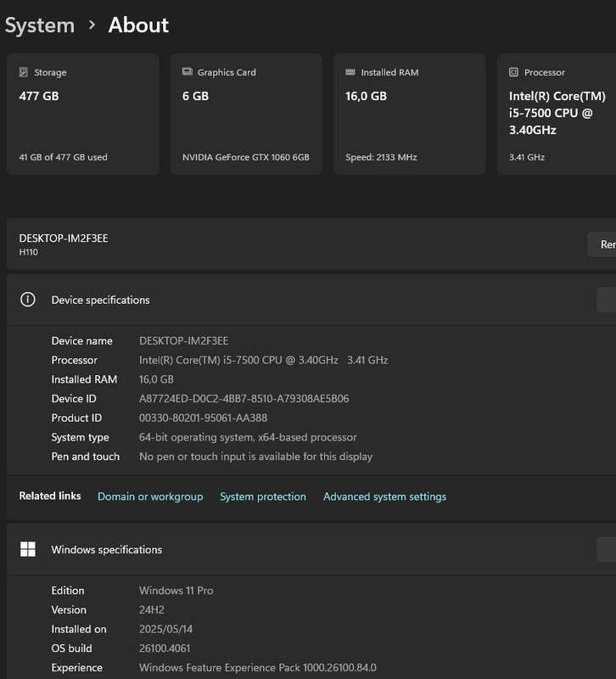The image size is (616, 679).
Task: Click the Experience label
Action: 77,668
